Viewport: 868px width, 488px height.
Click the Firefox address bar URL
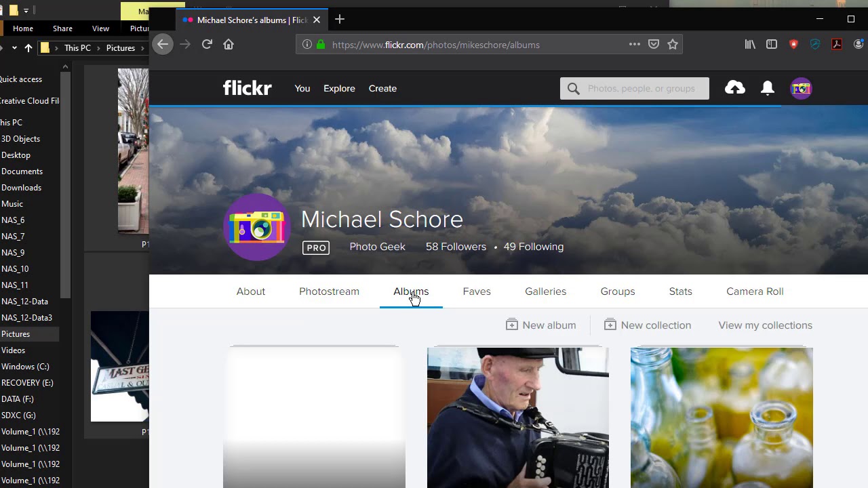[x=436, y=45]
